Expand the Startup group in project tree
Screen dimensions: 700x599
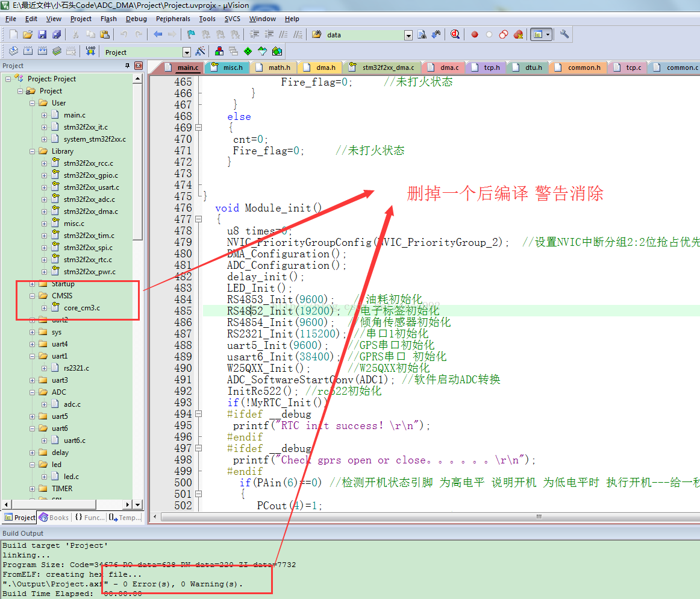point(33,284)
